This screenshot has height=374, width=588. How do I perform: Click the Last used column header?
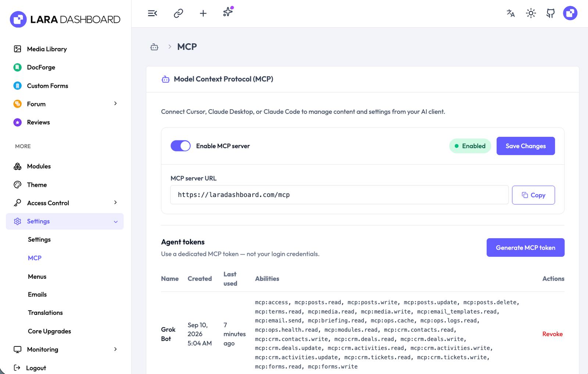coord(230,279)
